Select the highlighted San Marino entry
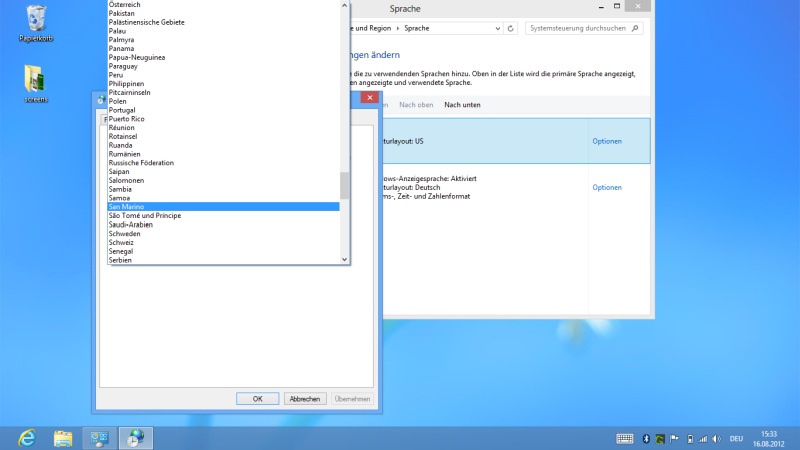Screen dimensions: 800x450 pyautogui.click(x=223, y=207)
